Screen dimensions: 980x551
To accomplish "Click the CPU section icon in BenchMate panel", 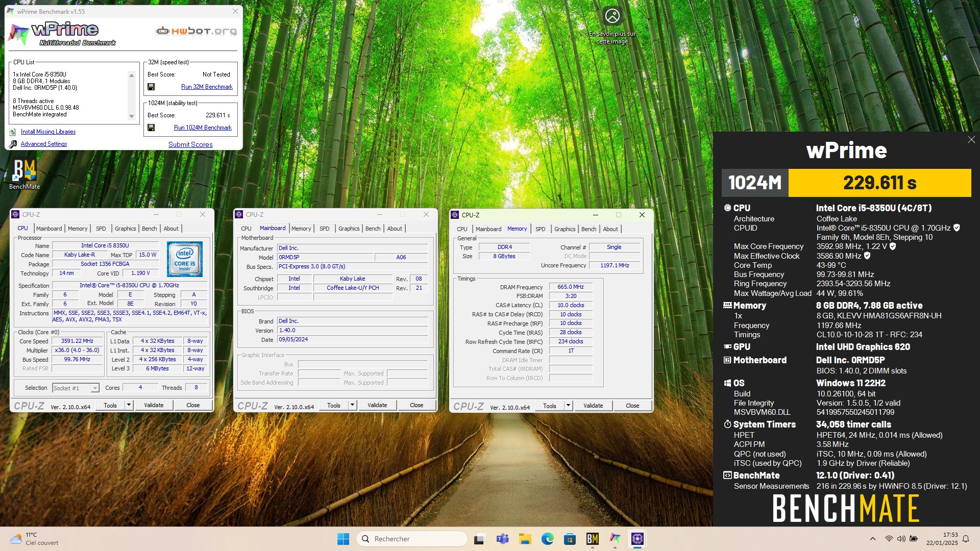I will [x=727, y=208].
